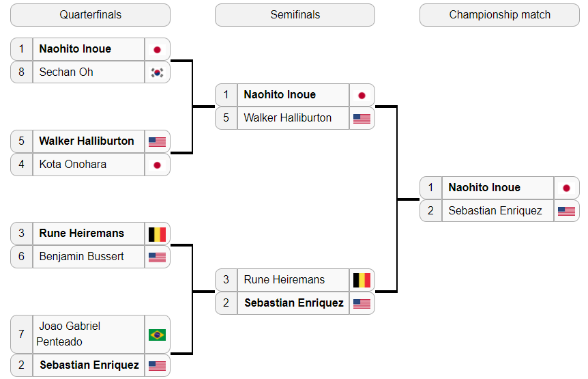The image size is (588, 379).
Task: Click US flag next to Benjamin Bussert
Action: pyautogui.click(x=157, y=257)
